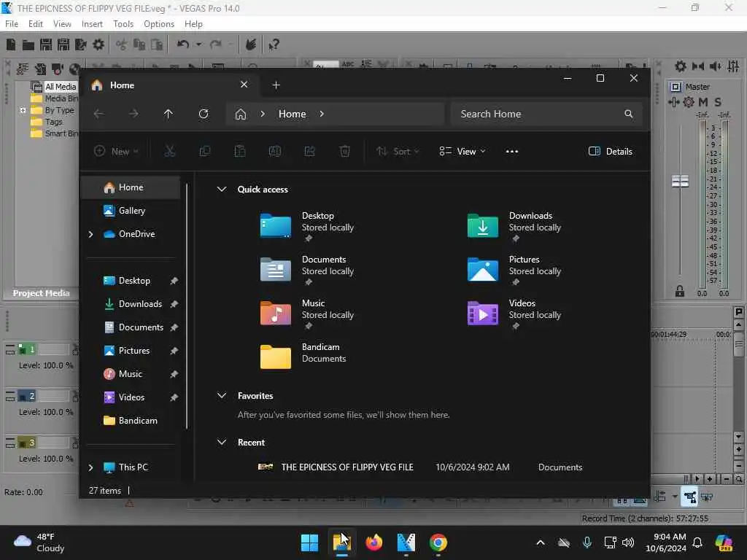Click the Master volume fader handle
Screen dimensions: 747x560
tap(680, 182)
